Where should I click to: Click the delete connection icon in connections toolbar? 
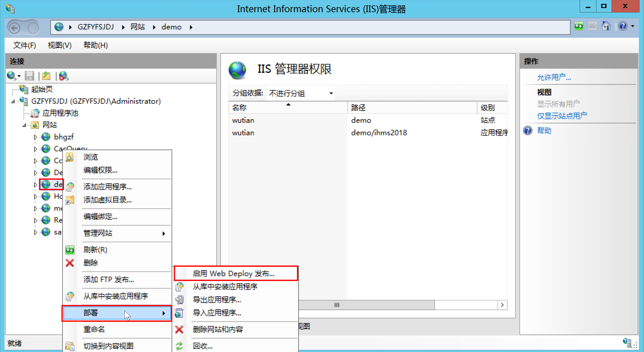63,76
